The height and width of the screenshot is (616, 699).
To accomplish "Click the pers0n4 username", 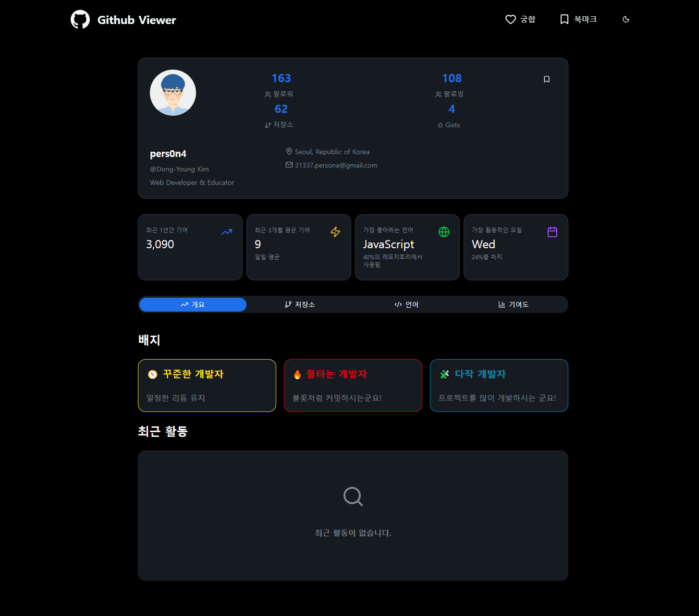I will coord(168,154).
